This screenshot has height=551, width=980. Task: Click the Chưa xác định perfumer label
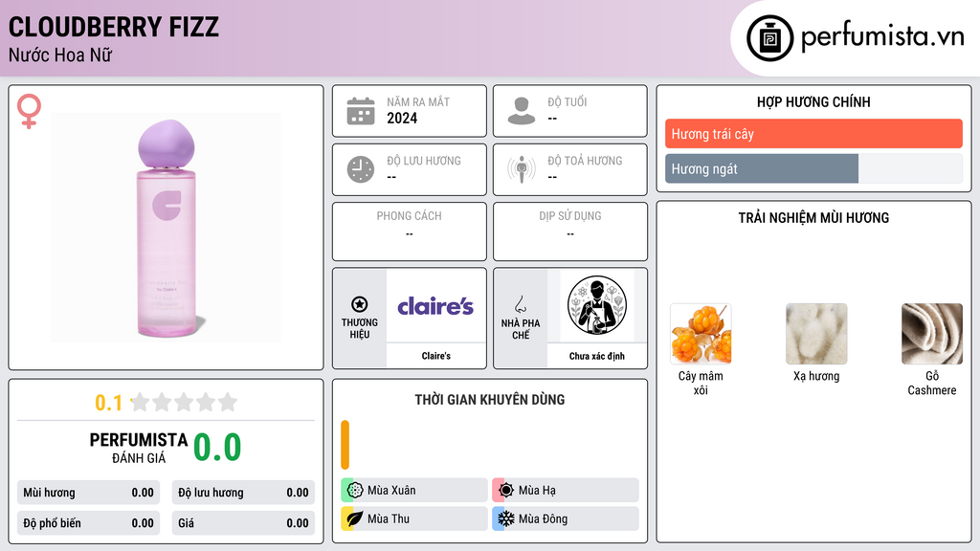pos(597,356)
